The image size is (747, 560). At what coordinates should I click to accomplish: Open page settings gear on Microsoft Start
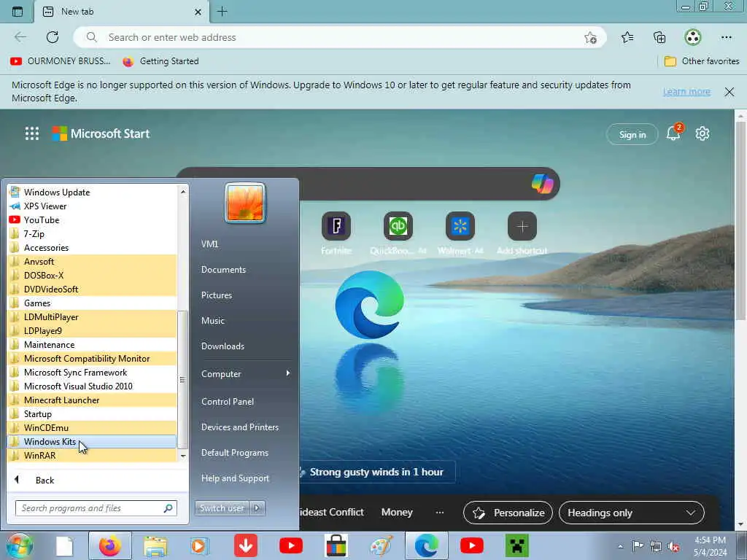[703, 134]
